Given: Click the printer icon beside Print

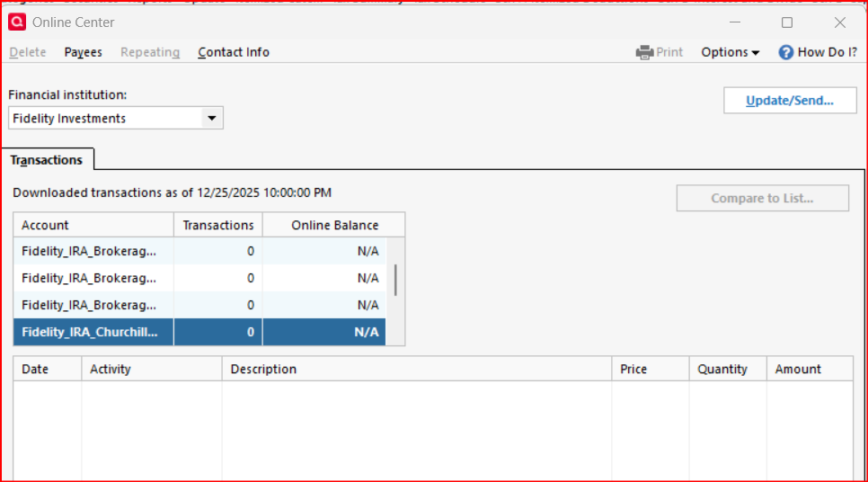Looking at the screenshot, I should (x=644, y=53).
